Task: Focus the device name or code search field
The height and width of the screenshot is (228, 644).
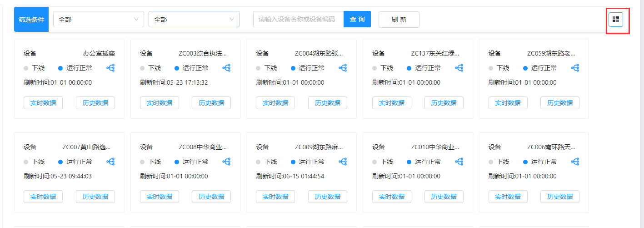Action: pyautogui.click(x=298, y=19)
